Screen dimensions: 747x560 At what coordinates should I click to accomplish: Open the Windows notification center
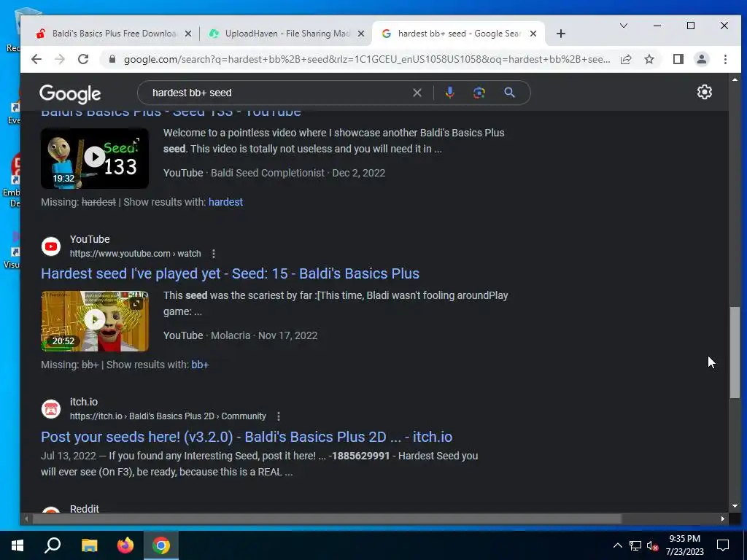[x=723, y=545]
